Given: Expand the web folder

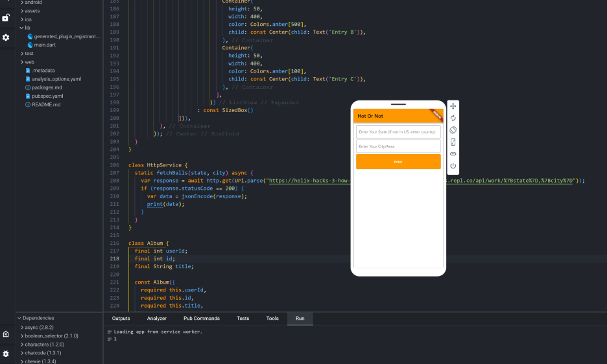Looking at the screenshot, I should click(22, 62).
